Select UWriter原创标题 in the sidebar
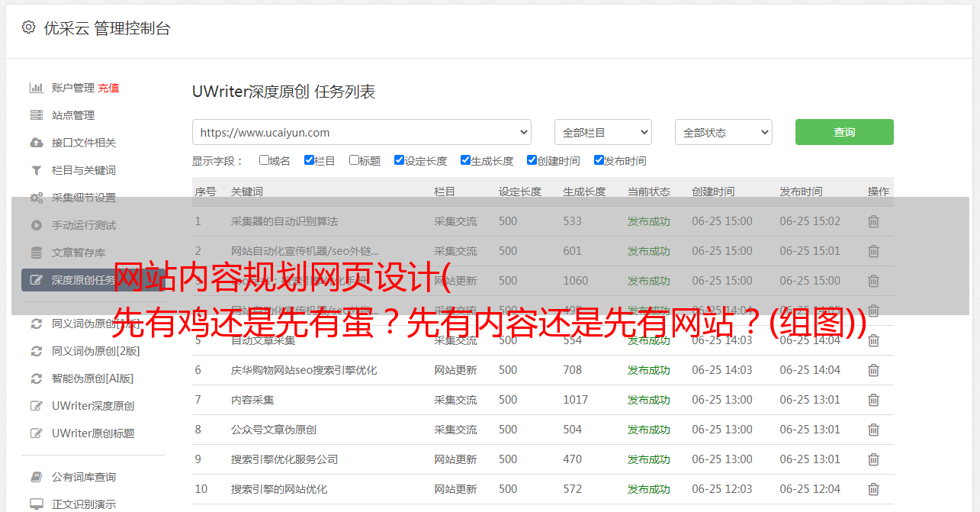 click(93, 433)
